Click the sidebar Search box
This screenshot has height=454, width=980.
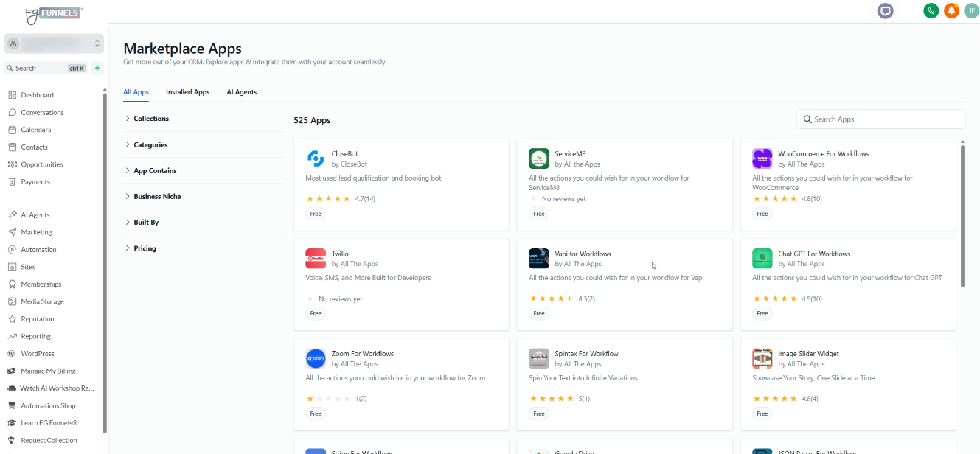coord(46,68)
